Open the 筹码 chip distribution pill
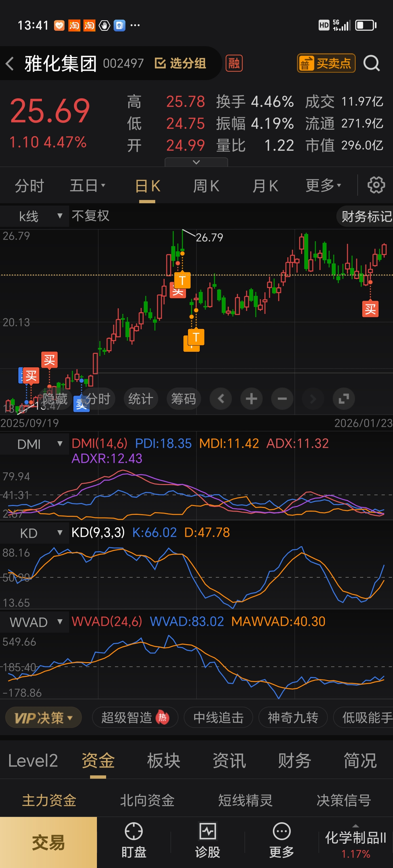Viewport: 393px width, 868px height. 183,399
